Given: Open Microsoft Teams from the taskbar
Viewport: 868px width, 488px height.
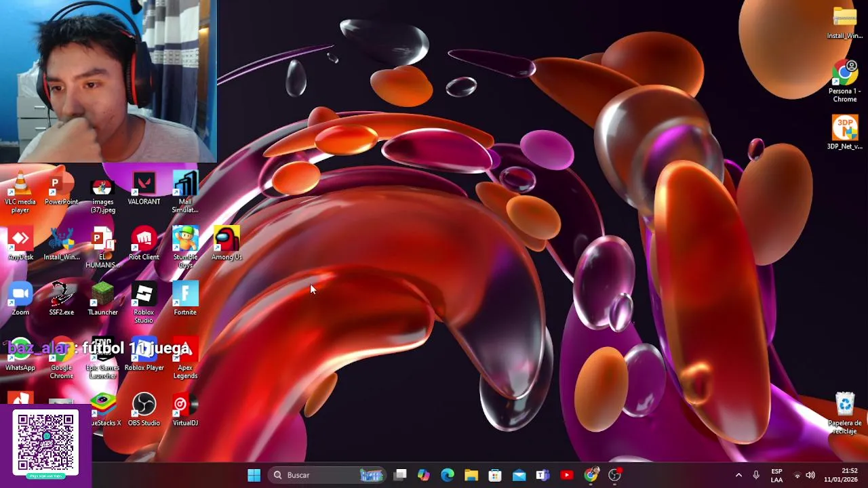Looking at the screenshot, I should (542, 475).
